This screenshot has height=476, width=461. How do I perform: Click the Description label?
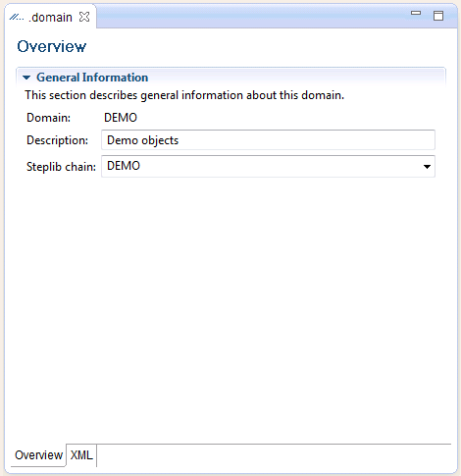(57, 140)
